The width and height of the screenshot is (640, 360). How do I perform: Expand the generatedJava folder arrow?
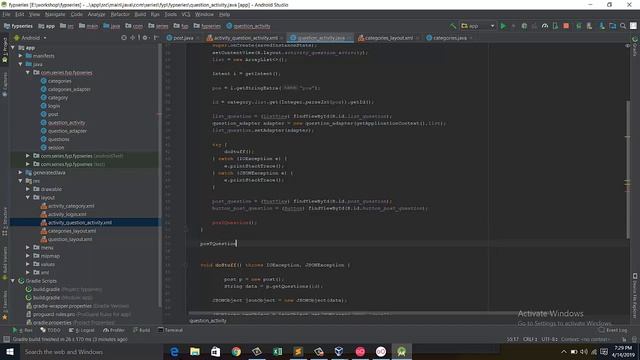click(20, 172)
